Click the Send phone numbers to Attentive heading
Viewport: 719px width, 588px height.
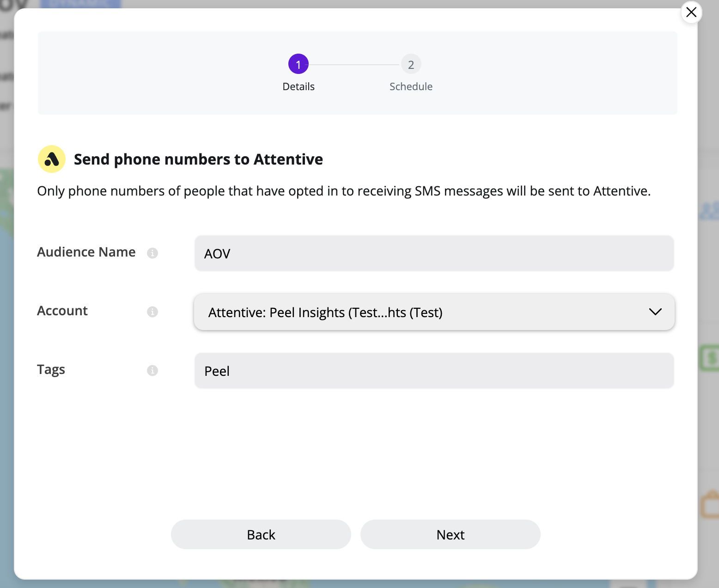[198, 159]
